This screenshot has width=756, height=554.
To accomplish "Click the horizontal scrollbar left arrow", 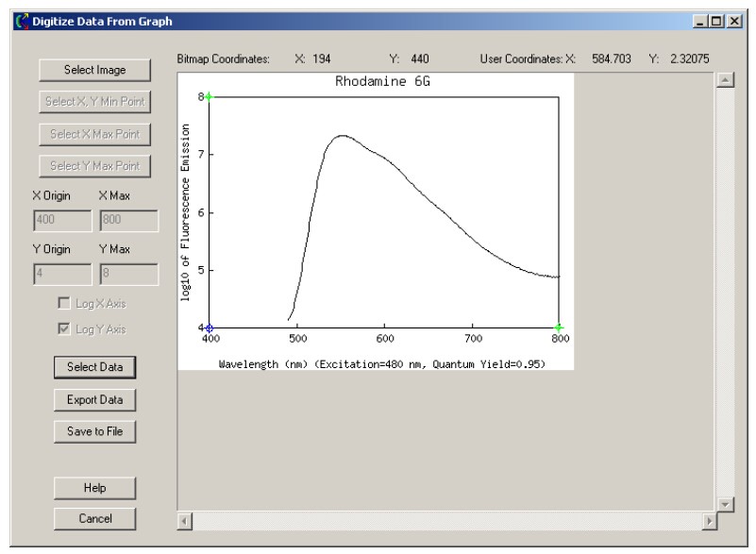I will [185, 521].
